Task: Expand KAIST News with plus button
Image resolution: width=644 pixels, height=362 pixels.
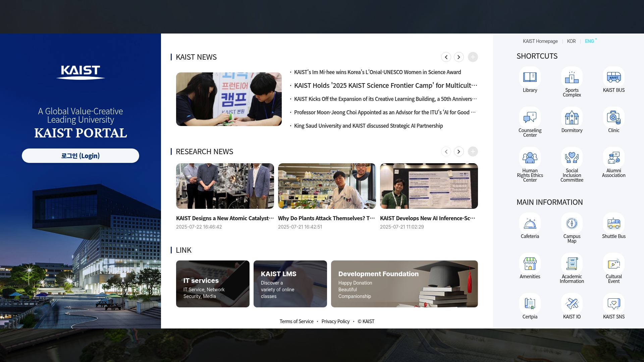Action: [x=473, y=57]
